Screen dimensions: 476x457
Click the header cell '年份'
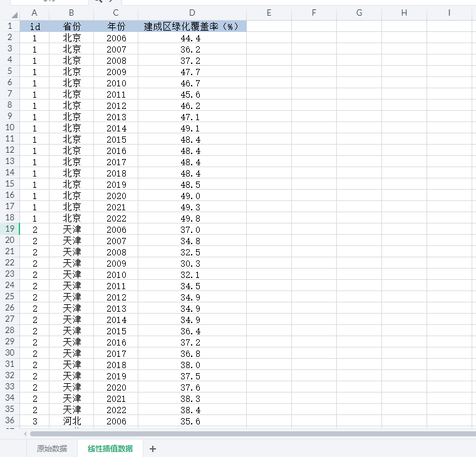click(x=116, y=26)
